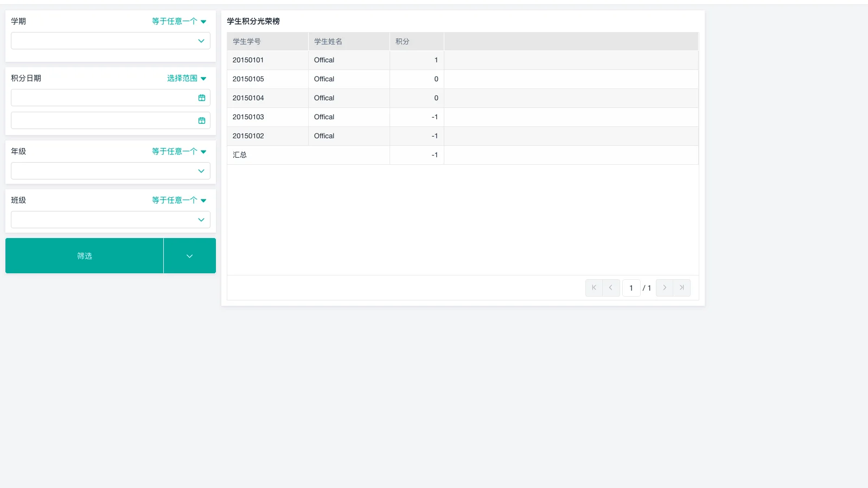This screenshot has width=868, height=488.
Task: Click the page number input box
Action: pos(631,288)
